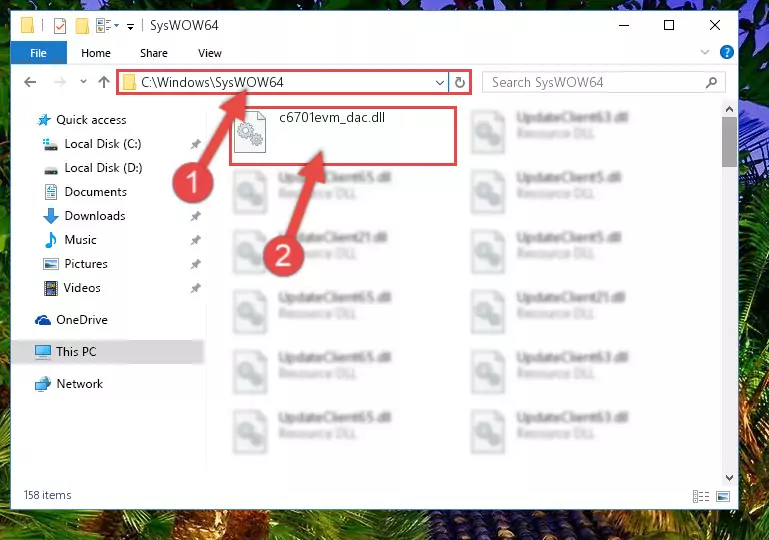Open the Help question mark icon
The width and height of the screenshot is (769, 540).
click(726, 52)
